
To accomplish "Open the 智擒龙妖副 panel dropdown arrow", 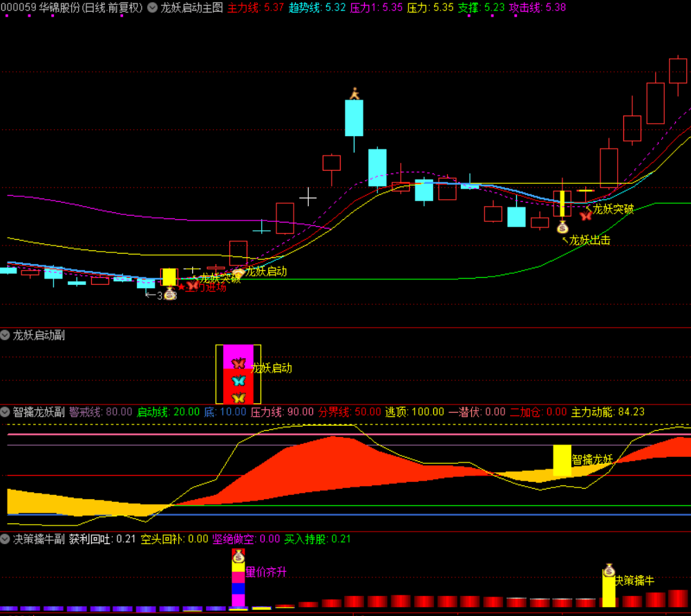I will (x=6, y=412).
